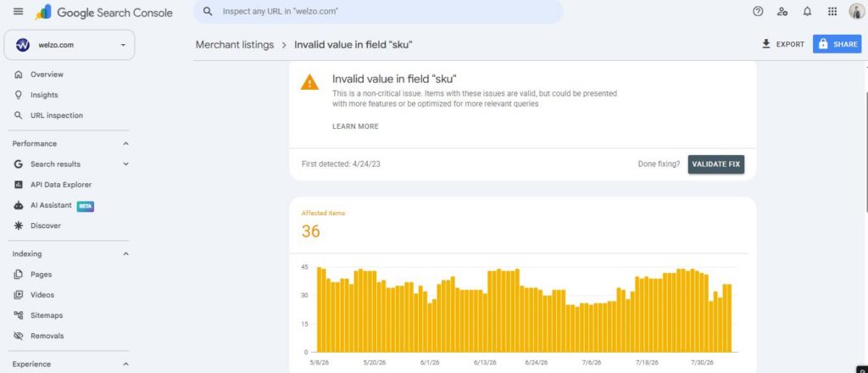This screenshot has width=868, height=373.
Task: Click the account profile avatar
Action: pyautogui.click(x=856, y=12)
